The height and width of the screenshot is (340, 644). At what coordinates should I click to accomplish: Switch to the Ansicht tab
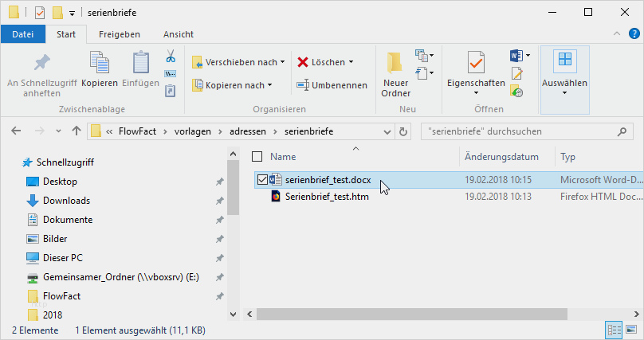(179, 34)
